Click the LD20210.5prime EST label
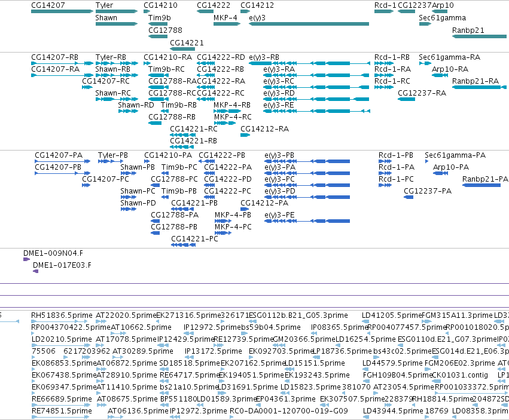The width and height of the screenshot is (509, 420). coord(62,339)
